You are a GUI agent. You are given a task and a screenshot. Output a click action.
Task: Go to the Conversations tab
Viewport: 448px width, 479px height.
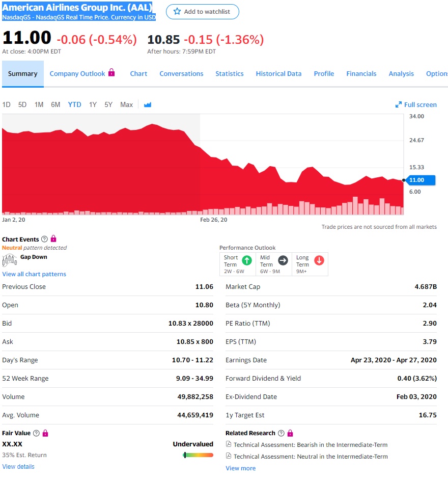(181, 73)
